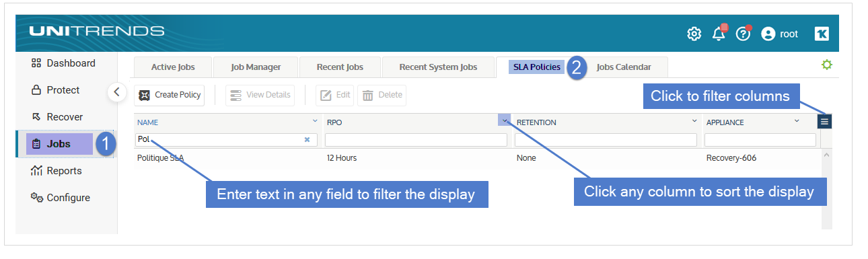Focus the Name filter field containing Pol
This screenshot has height=259, width=868.
(x=227, y=140)
